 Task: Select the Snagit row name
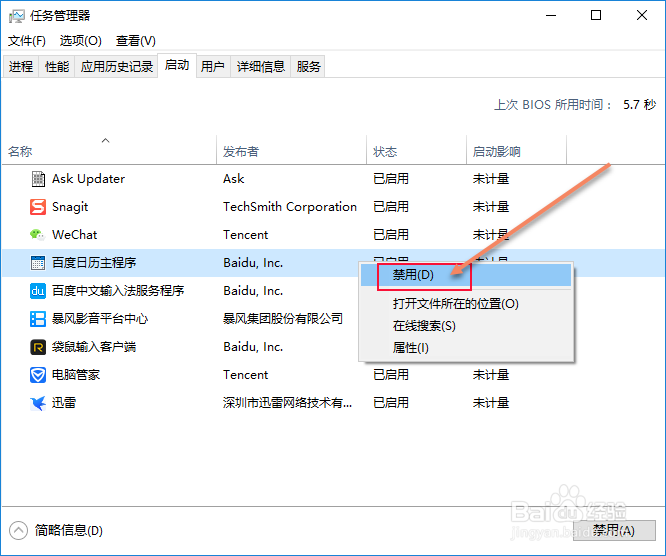(x=70, y=207)
